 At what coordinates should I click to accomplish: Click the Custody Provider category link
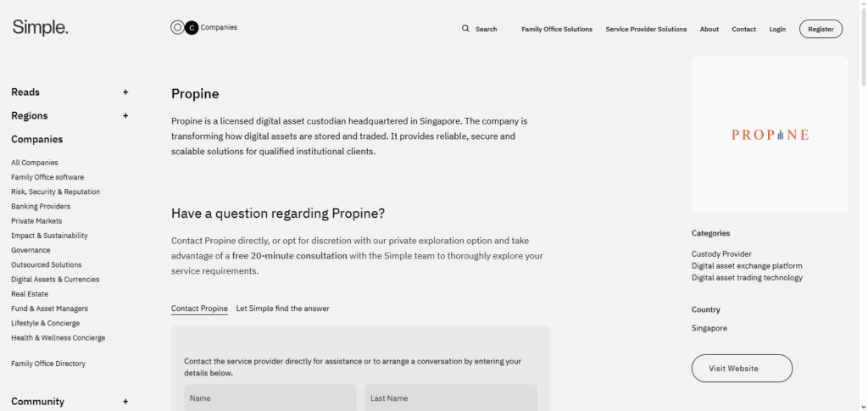(721, 254)
